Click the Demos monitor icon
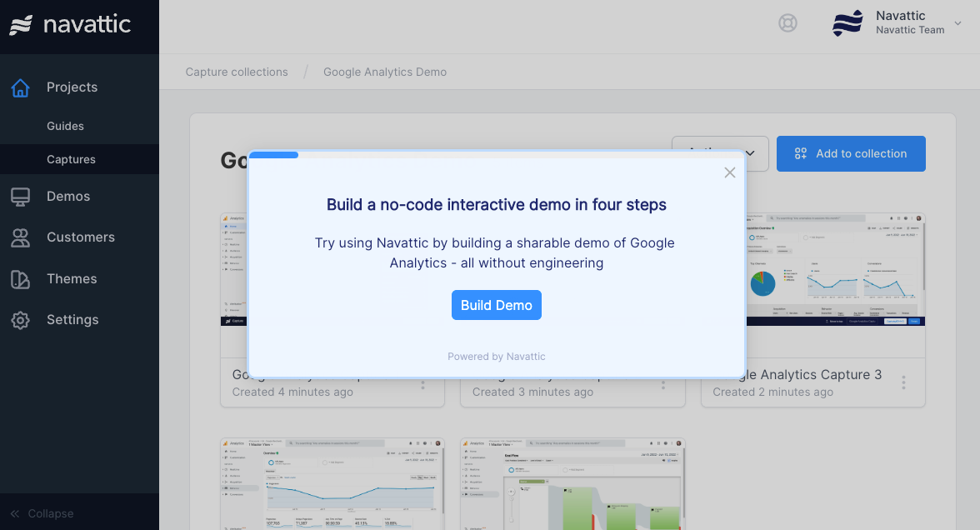Screen dimensions: 980x530 point(20,197)
